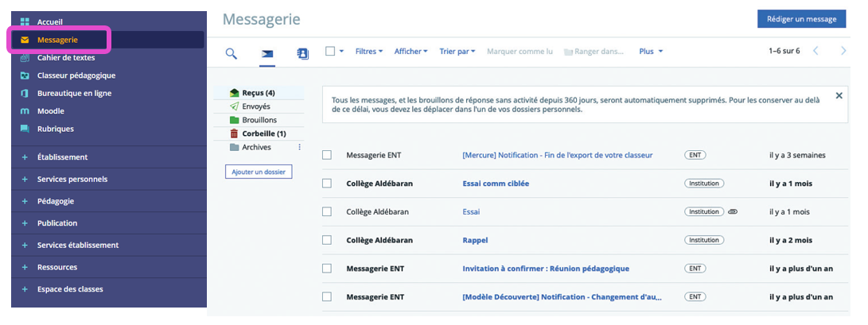868x325 pixels.
Task: Check the box for Rappel message
Action: (x=327, y=240)
